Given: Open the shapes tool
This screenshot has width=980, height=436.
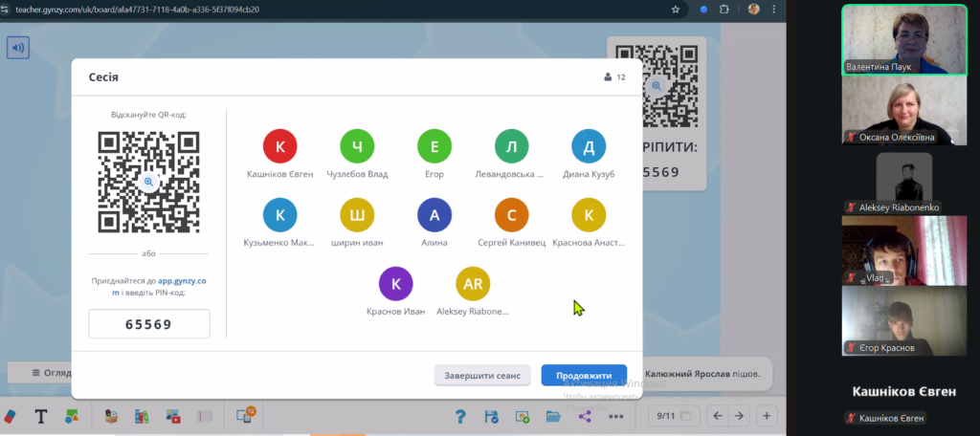Looking at the screenshot, I should (x=72, y=416).
